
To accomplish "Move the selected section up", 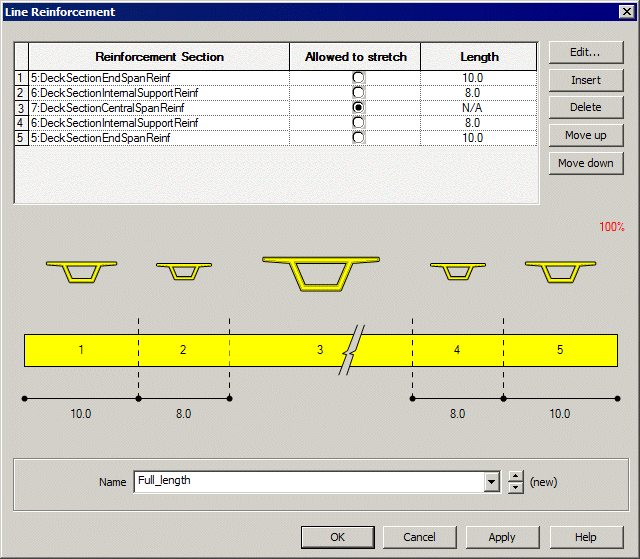I will (x=586, y=135).
